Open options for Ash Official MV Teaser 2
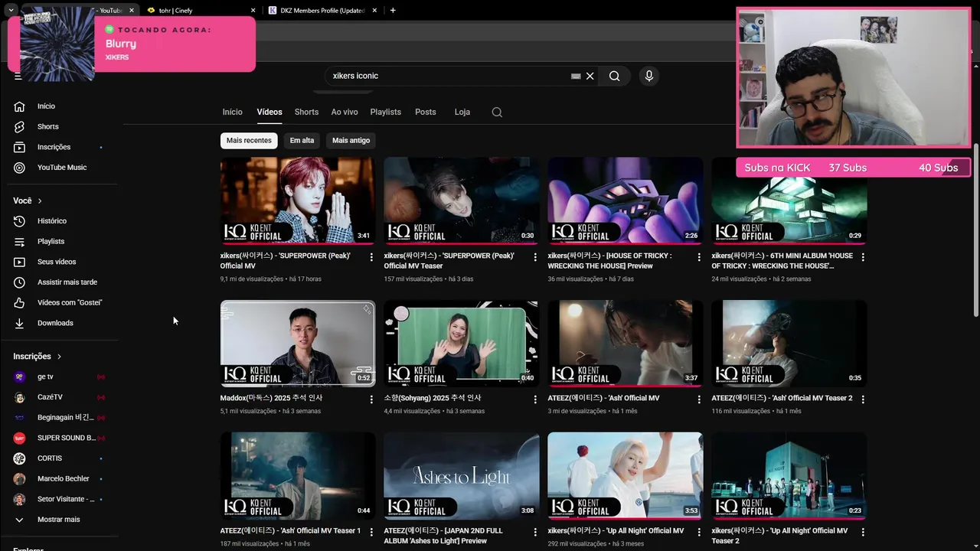Image resolution: width=980 pixels, height=551 pixels. tap(863, 399)
